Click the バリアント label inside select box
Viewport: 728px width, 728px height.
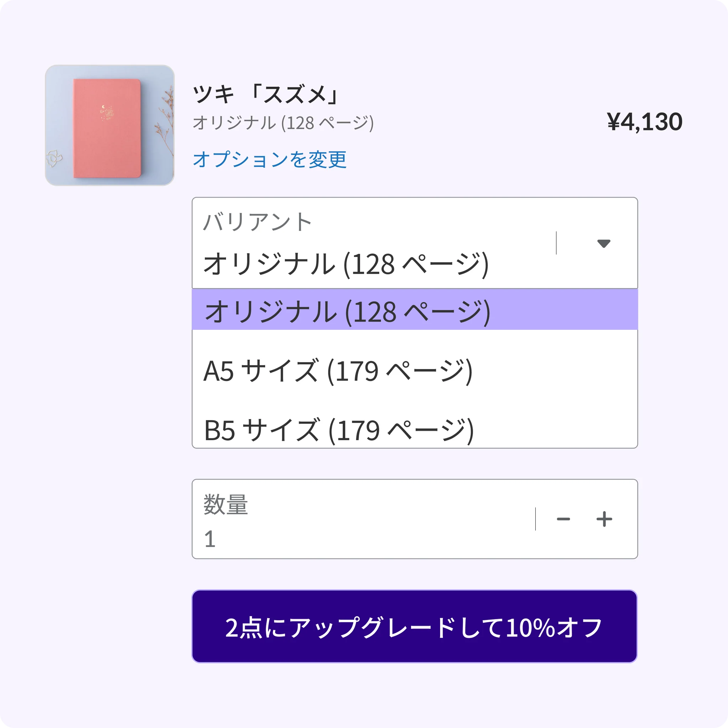pyautogui.click(x=257, y=221)
